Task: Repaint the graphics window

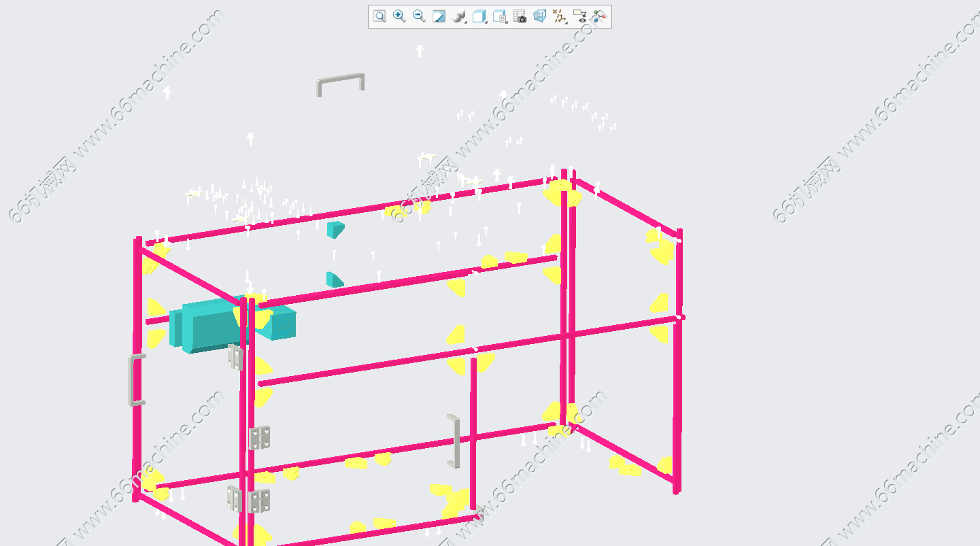Action: (439, 16)
